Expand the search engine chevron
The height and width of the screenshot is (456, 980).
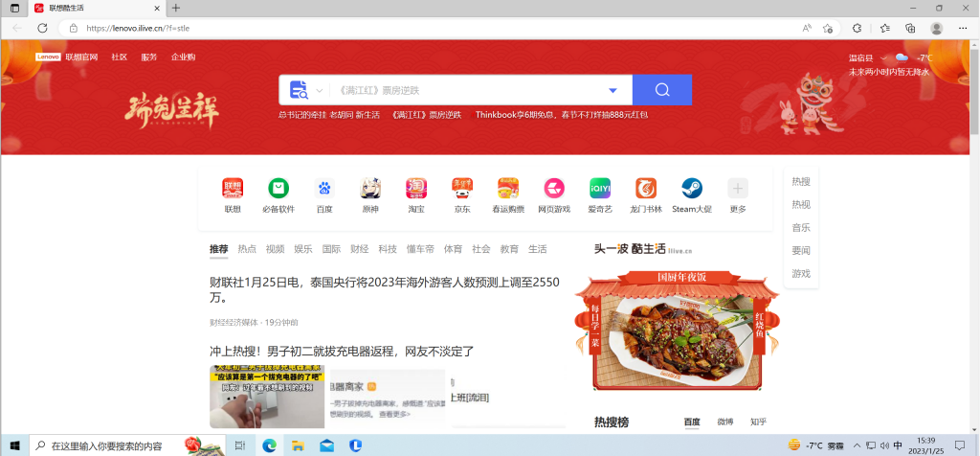[320, 91]
